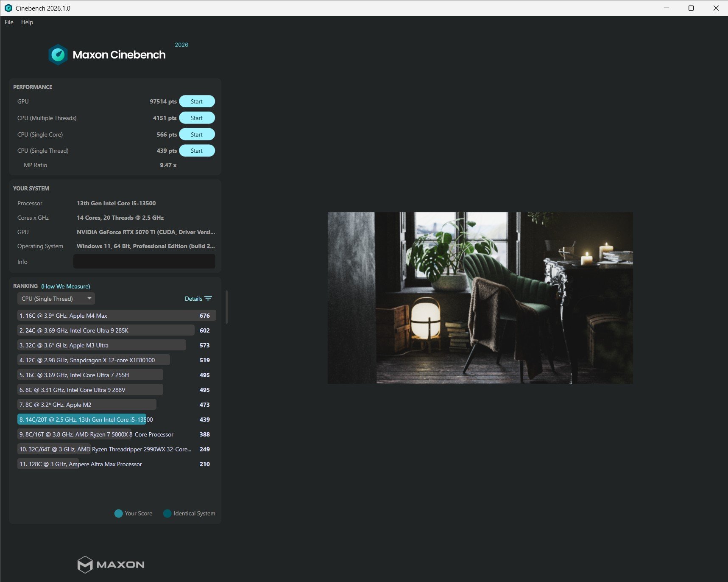This screenshot has height=582, width=728.
Task: Open the Help menu
Action: tap(27, 22)
